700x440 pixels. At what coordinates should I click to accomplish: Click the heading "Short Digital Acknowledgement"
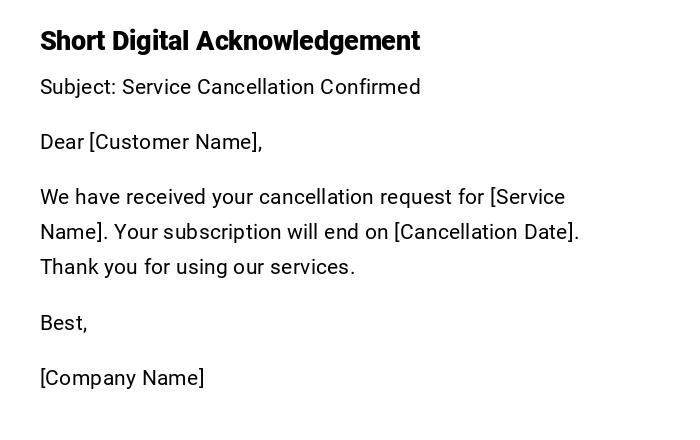(x=229, y=41)
